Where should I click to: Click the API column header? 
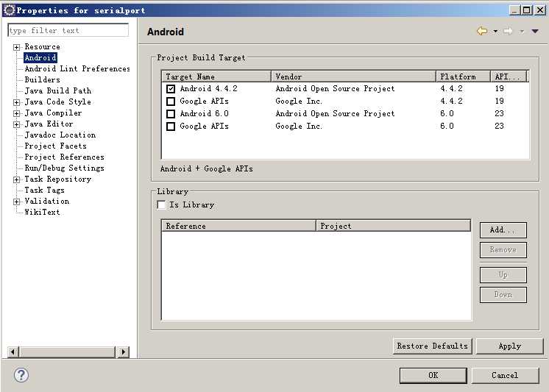pyautogui.click(x=509, y=76)
